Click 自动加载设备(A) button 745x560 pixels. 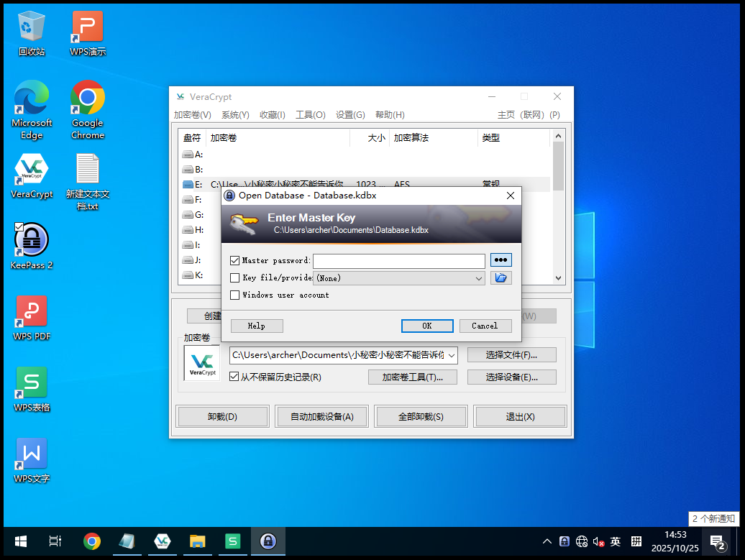tap(321, 416)
